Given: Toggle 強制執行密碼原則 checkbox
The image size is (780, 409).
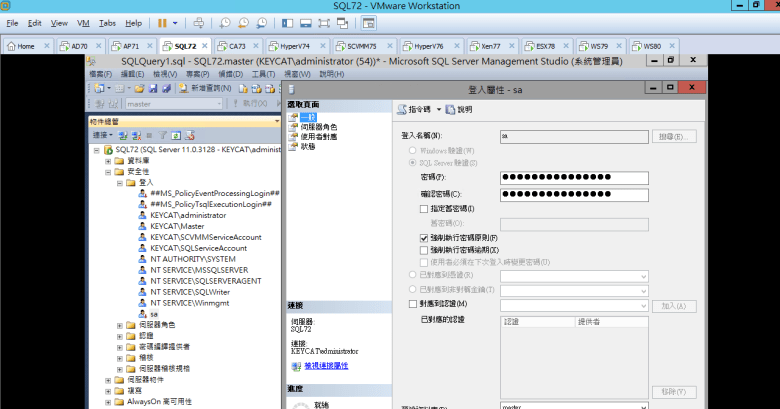Looking at the screenshot, I should pos(424,238).
